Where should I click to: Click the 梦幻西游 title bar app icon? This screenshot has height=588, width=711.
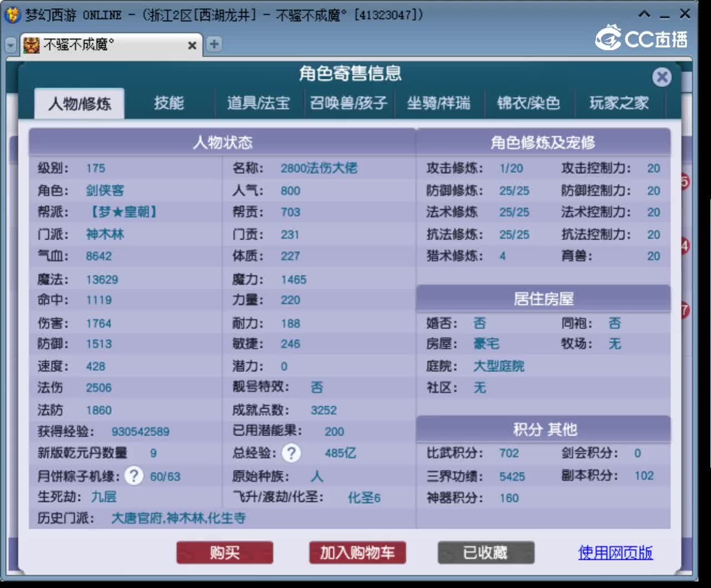[x=12, y=14]
